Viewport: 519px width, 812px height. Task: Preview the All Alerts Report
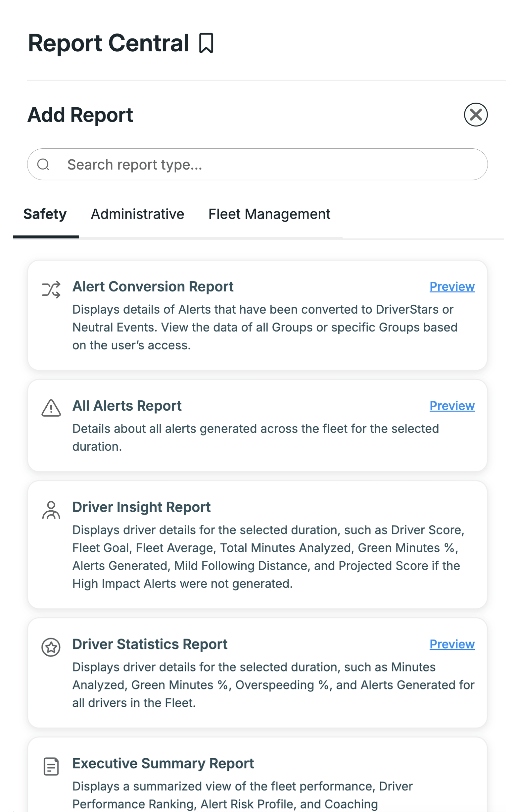[452, 406]
